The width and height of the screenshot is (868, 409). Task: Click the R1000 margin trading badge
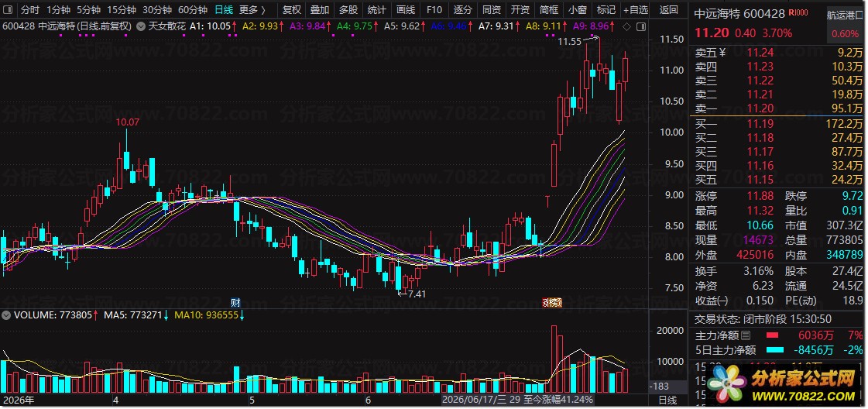(x=798, y=12)
